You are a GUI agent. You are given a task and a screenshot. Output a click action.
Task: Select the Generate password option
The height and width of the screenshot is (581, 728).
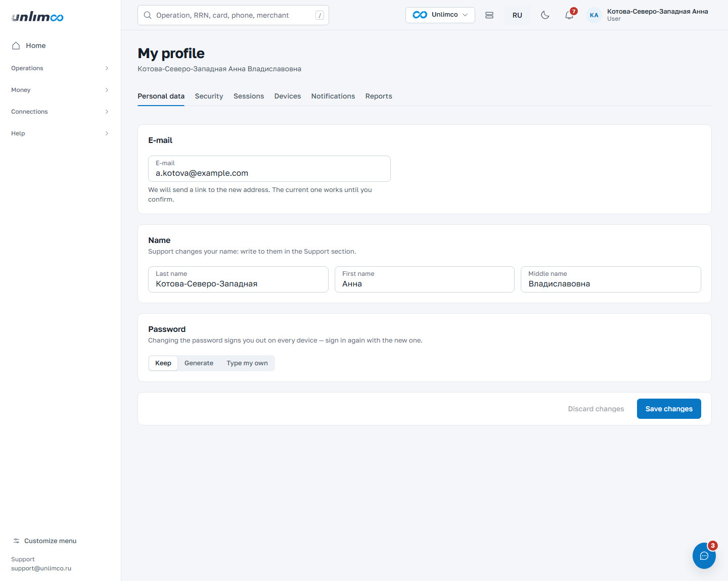point(199,363)
